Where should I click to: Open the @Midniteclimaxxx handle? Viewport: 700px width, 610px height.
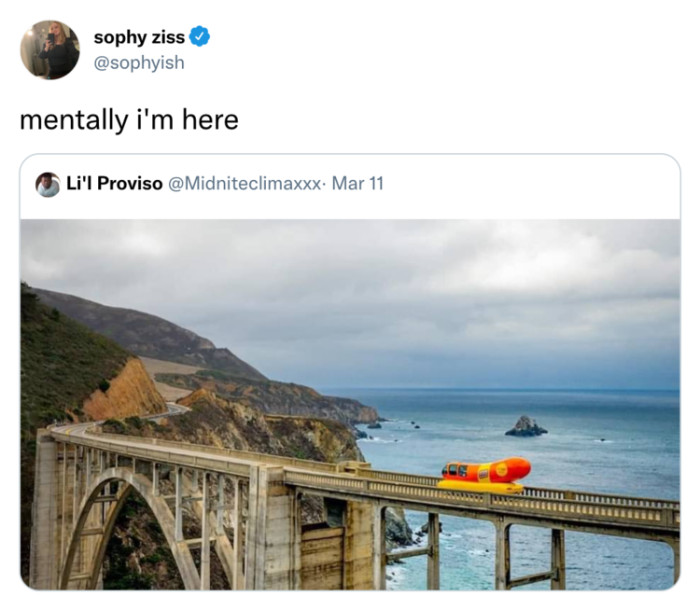click(245, 184)
